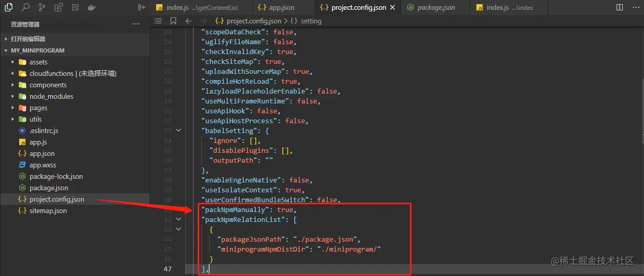Expand the node_modules folder
Screen dimensions: 644x276
[x=75, y=96]
